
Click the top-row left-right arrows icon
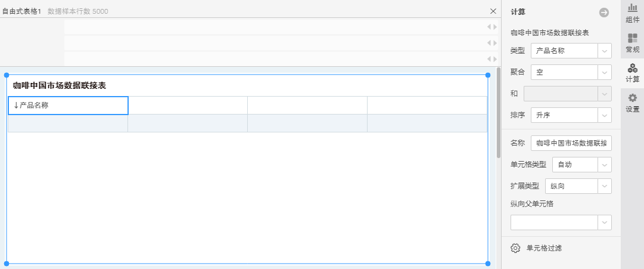491,27
